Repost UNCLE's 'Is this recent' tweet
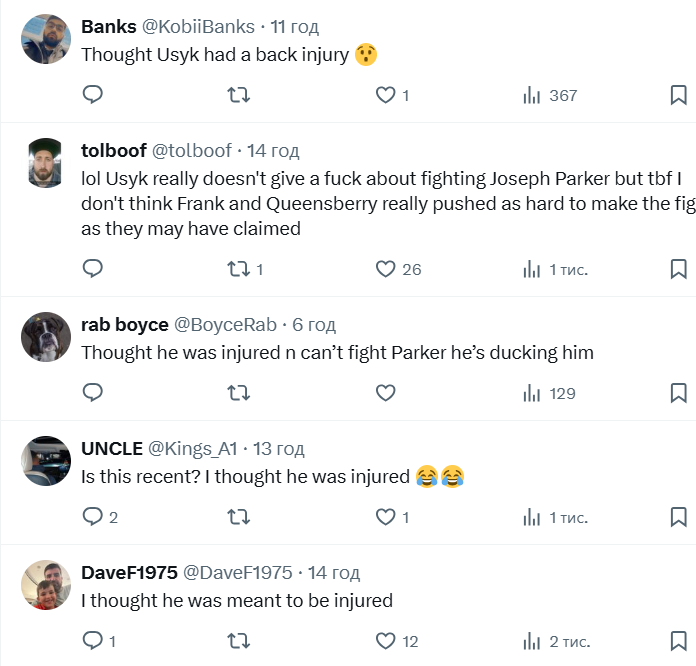This screenshot has width=696, height=666. [239, 517]
